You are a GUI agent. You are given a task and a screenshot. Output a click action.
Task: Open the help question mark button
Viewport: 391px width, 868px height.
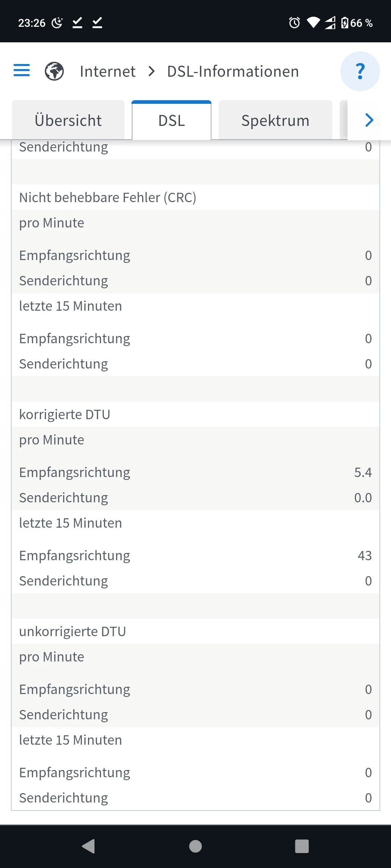tap(360, 71)
